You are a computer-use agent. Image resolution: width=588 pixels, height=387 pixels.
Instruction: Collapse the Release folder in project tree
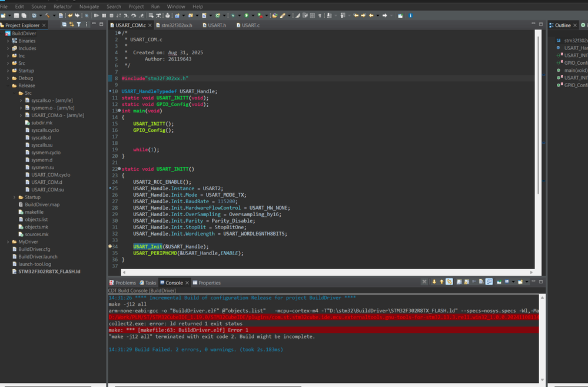[x=8, y=85]
